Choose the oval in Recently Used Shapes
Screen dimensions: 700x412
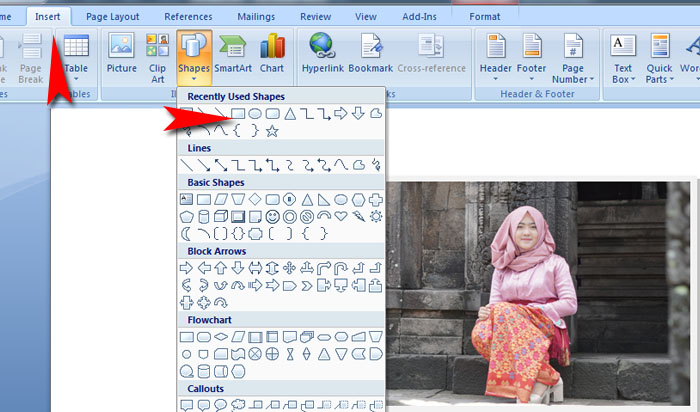click(x=255, y=113)
